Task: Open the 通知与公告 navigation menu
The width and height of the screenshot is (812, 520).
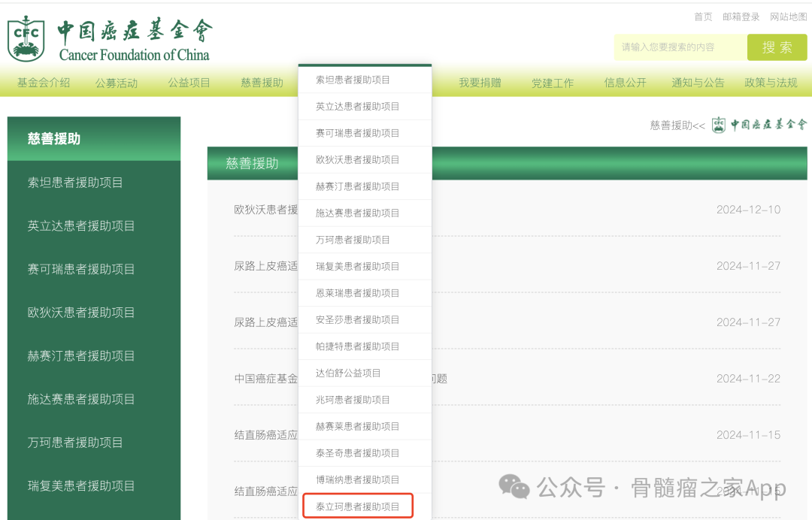Action: pyautogui.click(x=698, y=83)
